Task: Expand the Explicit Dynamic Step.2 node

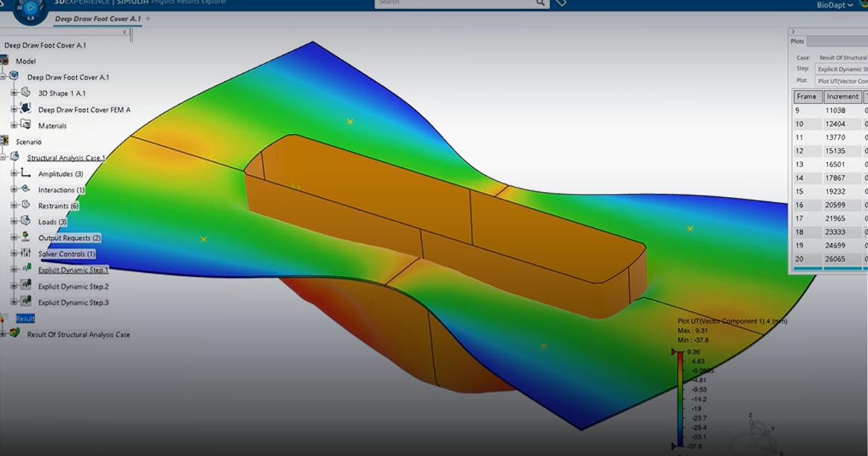Action: coord(14,286)
